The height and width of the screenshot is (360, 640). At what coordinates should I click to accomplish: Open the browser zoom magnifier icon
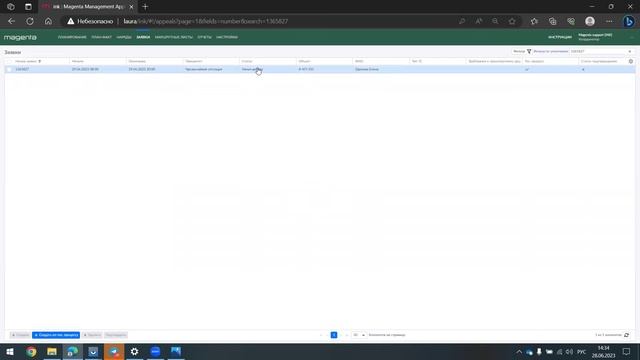pos(495,21)
